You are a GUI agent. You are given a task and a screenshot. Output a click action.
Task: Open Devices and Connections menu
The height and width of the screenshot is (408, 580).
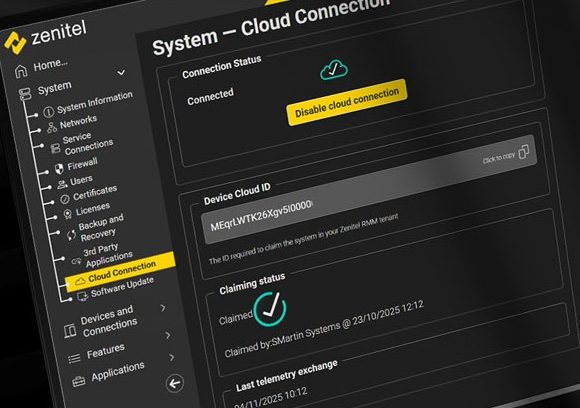[109, 321]
